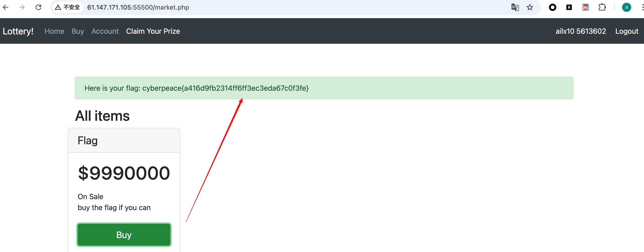Open the green profile avatar
Screen dimensions: 644x252
tap(626, 7)
